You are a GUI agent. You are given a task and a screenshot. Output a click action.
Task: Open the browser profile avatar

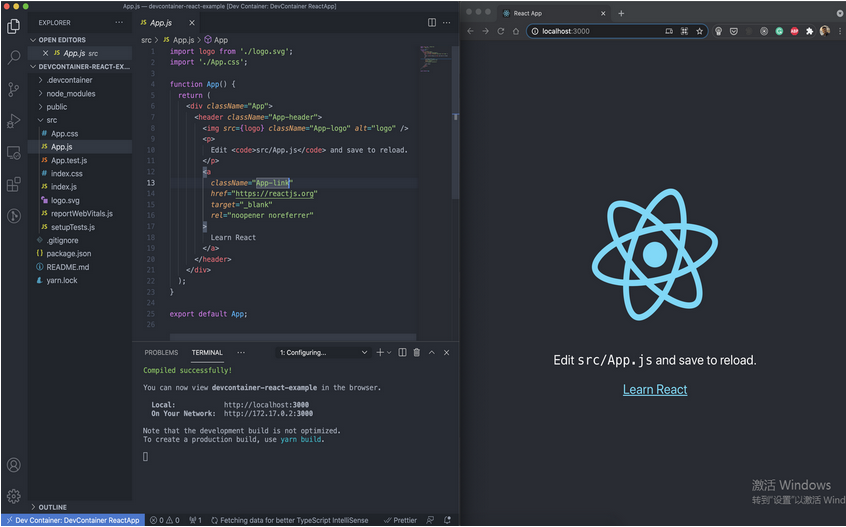coord(824,31)
